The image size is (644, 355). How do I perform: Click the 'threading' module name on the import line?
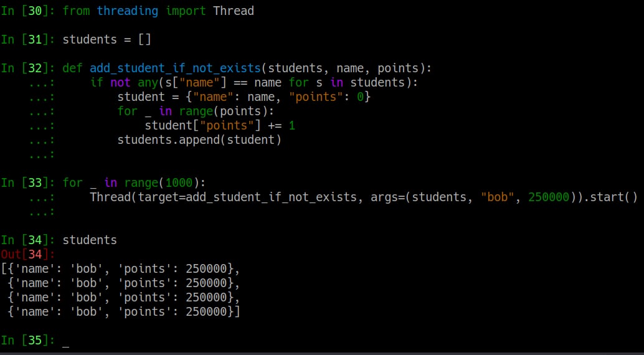[x=127, y=11]
